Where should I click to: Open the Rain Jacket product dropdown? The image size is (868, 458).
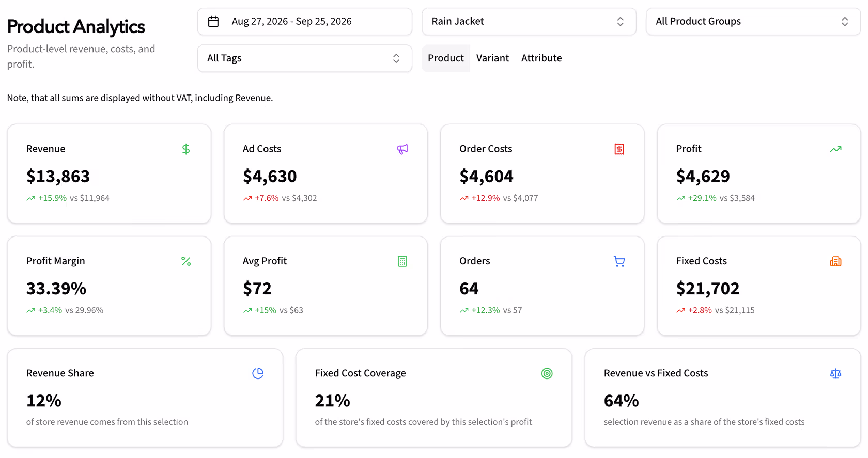529,22
